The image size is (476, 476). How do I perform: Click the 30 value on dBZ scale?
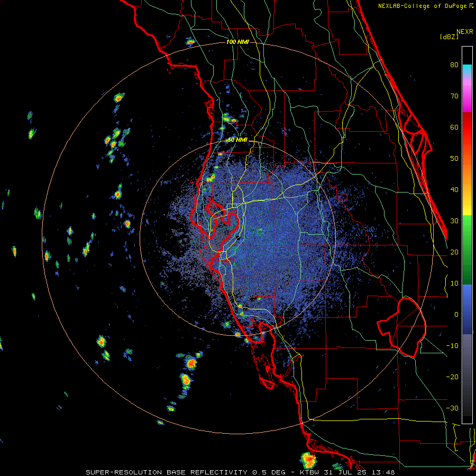tap(454, 221)
